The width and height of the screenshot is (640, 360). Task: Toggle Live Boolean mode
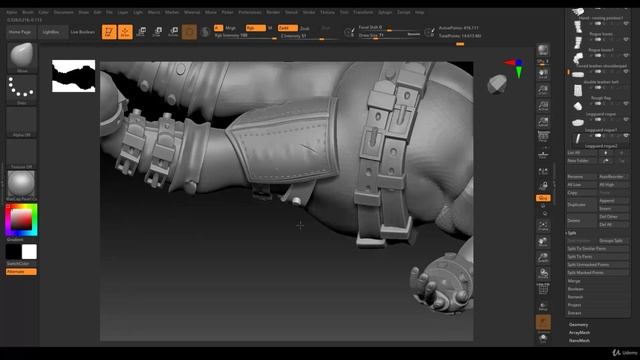[82, 32]
